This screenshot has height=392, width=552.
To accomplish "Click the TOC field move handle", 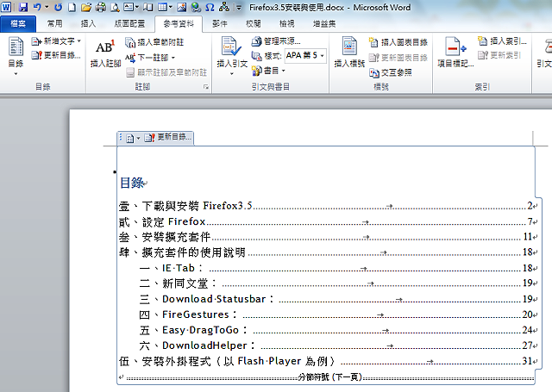I will coord(121,137).
